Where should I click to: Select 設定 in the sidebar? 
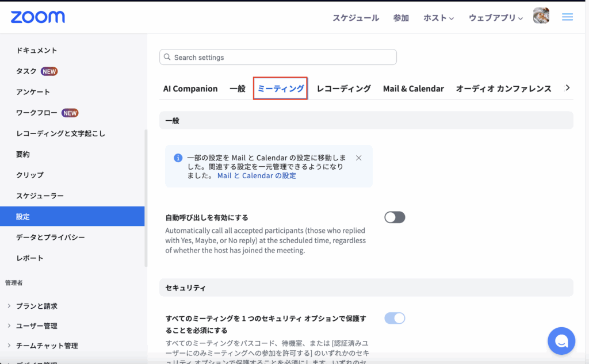point(72,216)
